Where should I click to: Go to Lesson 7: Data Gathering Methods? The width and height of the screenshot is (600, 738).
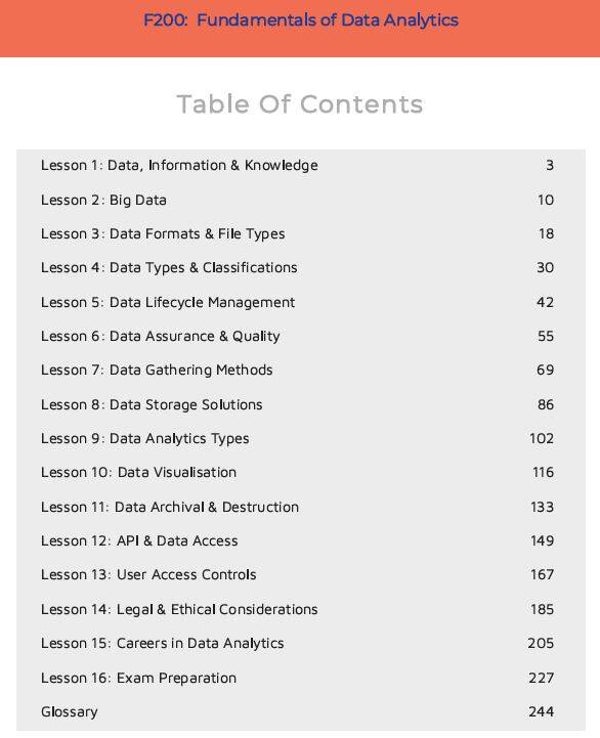tap(156, 370)
